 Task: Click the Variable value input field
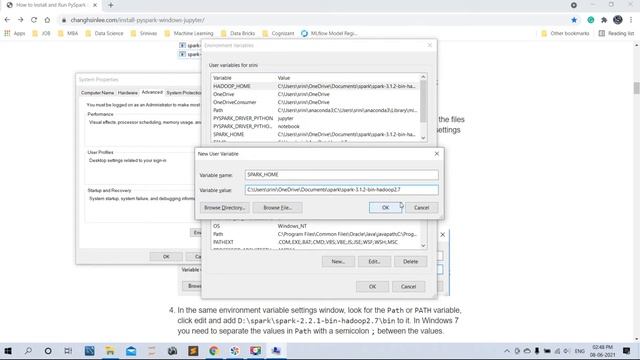click(x=342, y=190)
